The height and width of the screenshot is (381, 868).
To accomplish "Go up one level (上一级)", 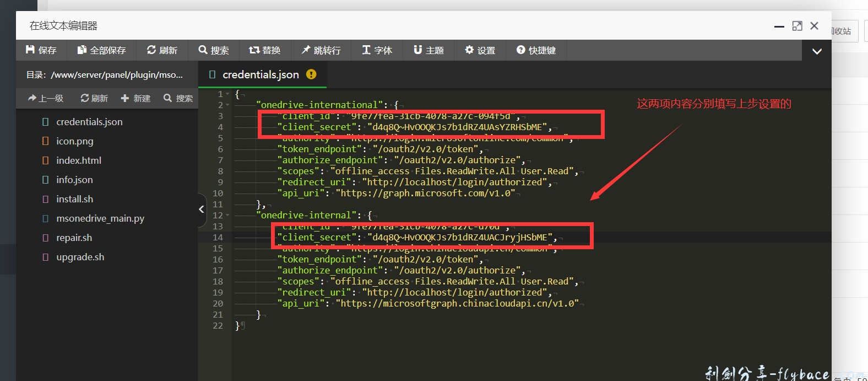I will [46, 98].
